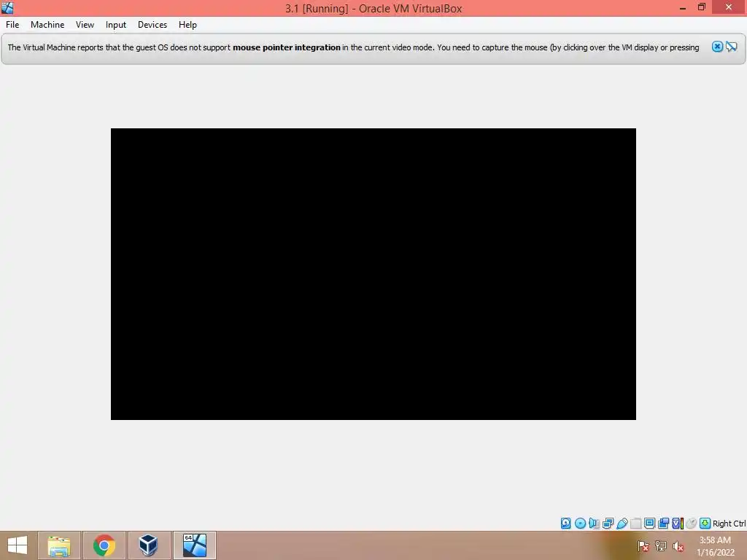Open the Devices menu

pyautogui.click(x=152, y=25)
